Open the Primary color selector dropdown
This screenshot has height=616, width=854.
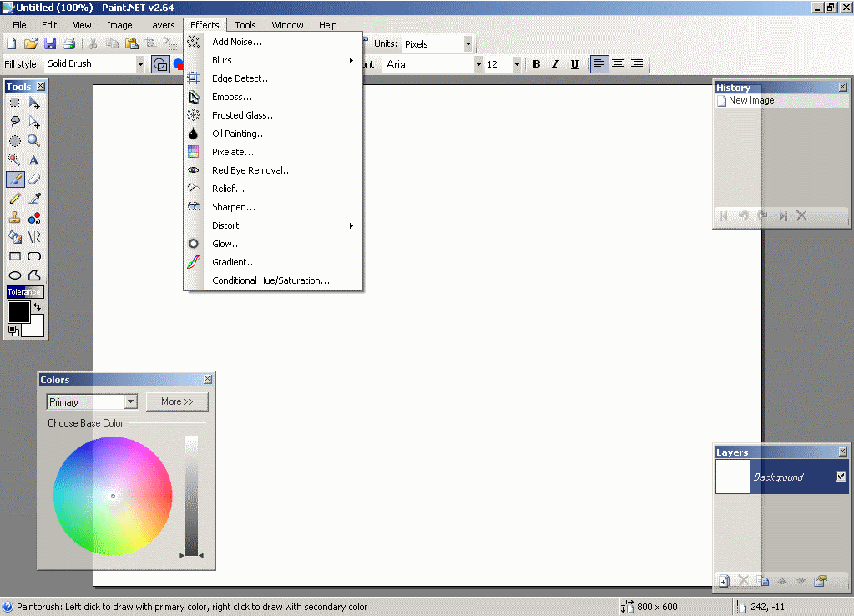tap(131, 402)
